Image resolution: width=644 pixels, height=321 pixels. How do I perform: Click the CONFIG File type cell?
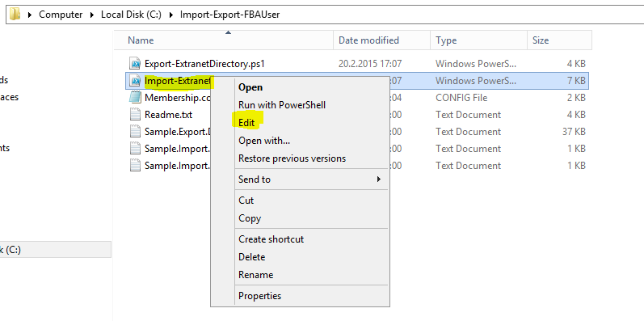(x=461, y=98)
